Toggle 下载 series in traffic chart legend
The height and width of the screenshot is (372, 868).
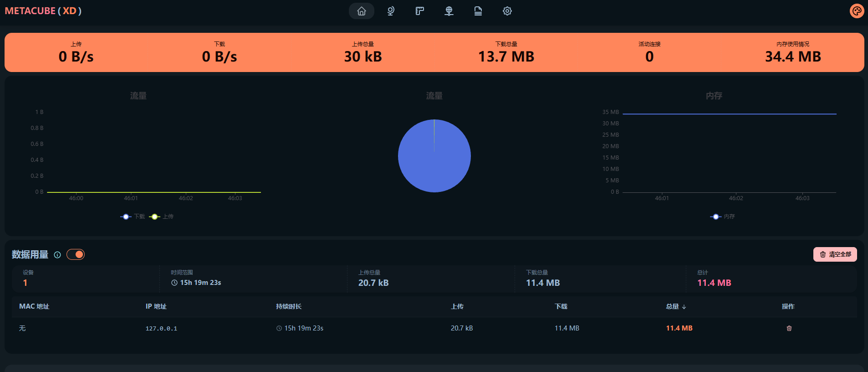[x=133, y=217]
